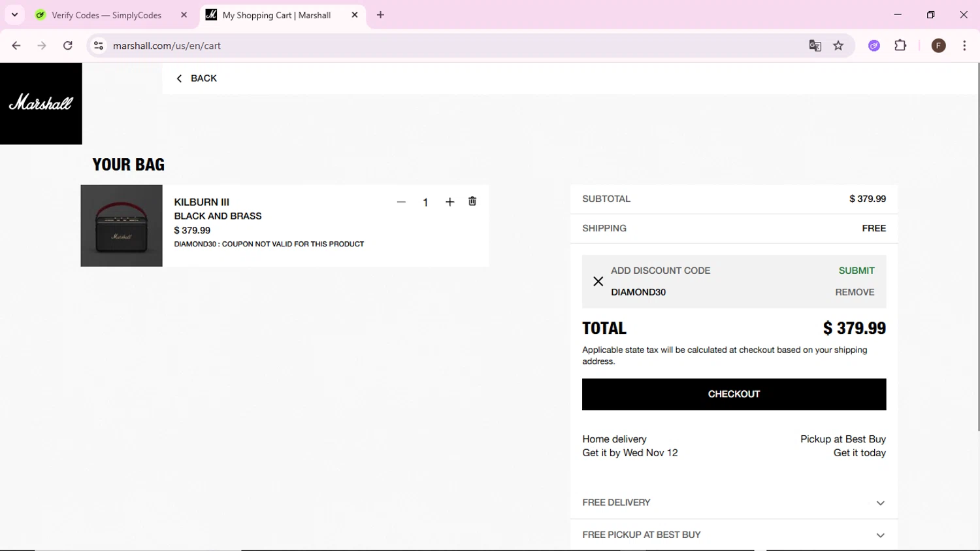Open the translate page icon
Viewport: 980px width, 551px height.
coord(815,46)
